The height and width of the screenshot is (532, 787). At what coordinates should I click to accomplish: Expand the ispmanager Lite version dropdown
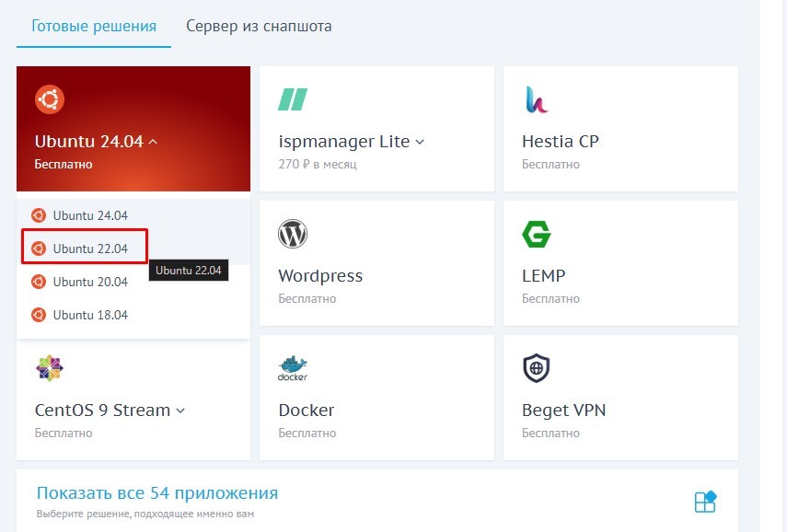420,142
